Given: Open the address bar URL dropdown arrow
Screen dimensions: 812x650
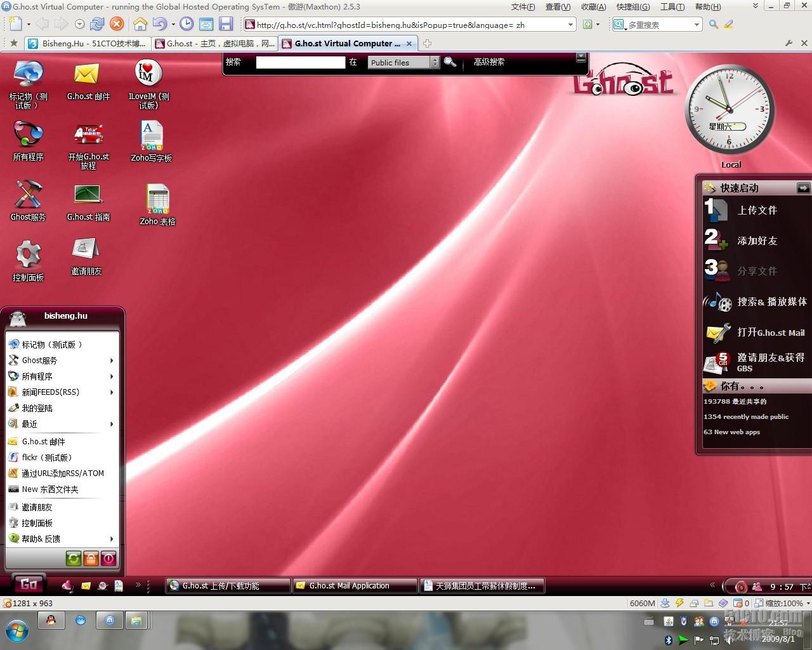Looking at the screenshot, I should tap(570, 25).
